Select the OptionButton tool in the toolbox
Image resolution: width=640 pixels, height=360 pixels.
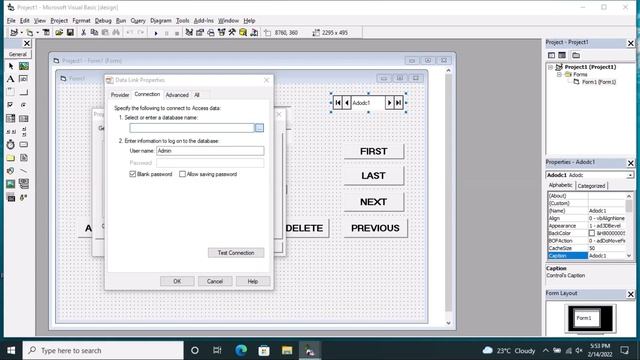pyautogui.click(x=24, y=105)
